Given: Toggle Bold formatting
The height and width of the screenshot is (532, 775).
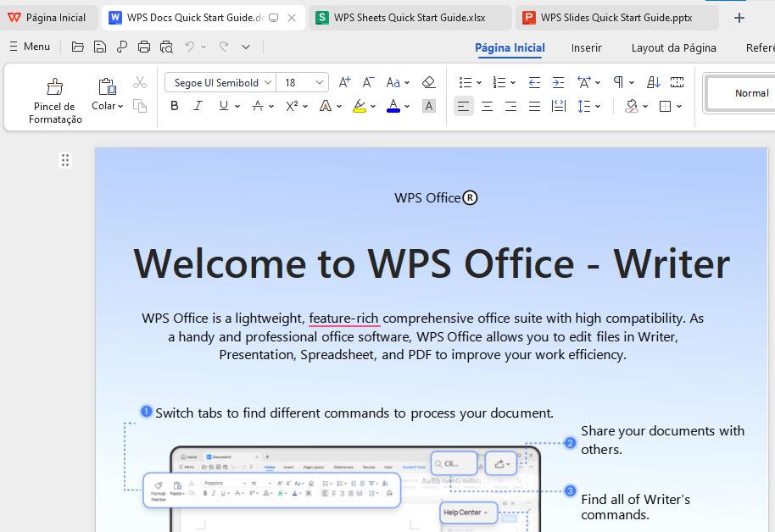Looking at the screenshot, I should [x=174, y=106].
